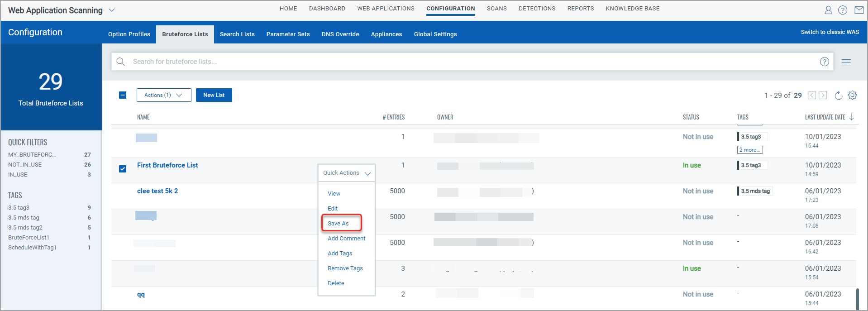Screen dimensions: 868x311
Task: Sort table by # ENTRIES column header
Action: [394, 117]
